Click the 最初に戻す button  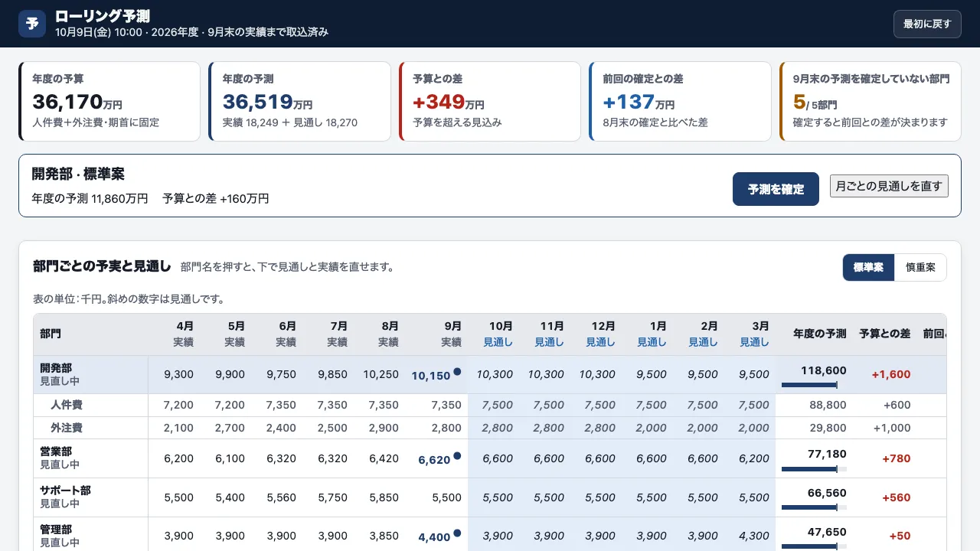click(927, 24)
